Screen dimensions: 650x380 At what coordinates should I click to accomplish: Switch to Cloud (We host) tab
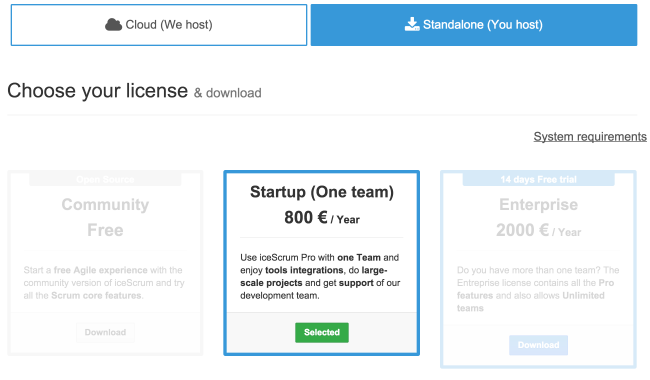tap(159, 25)
